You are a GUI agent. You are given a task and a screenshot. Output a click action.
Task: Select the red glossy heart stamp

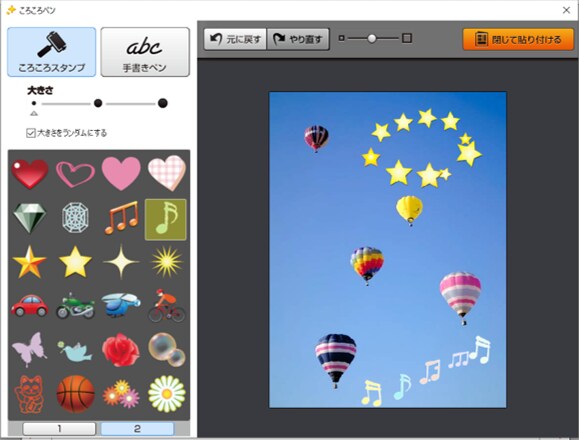point(30,173)
